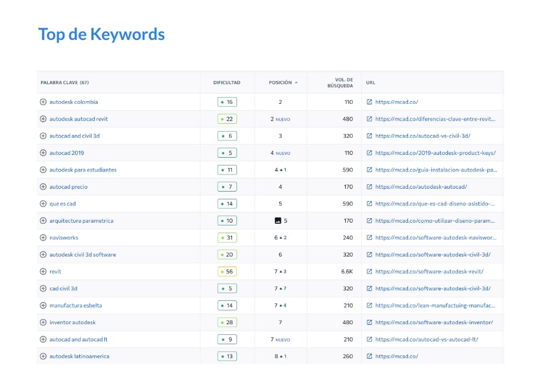Click the Top de Keywords heading
This screenshot has width=544, height=392.
101,34
